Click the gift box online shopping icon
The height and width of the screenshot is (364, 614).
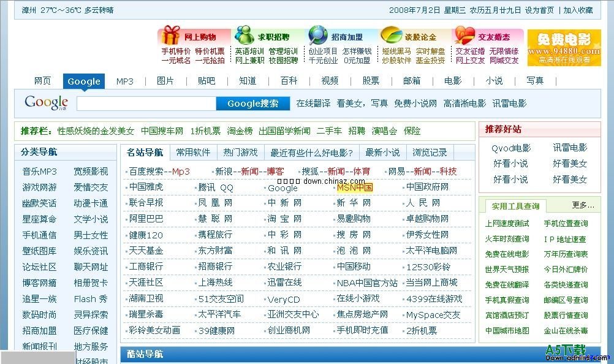tap(171, 35)
